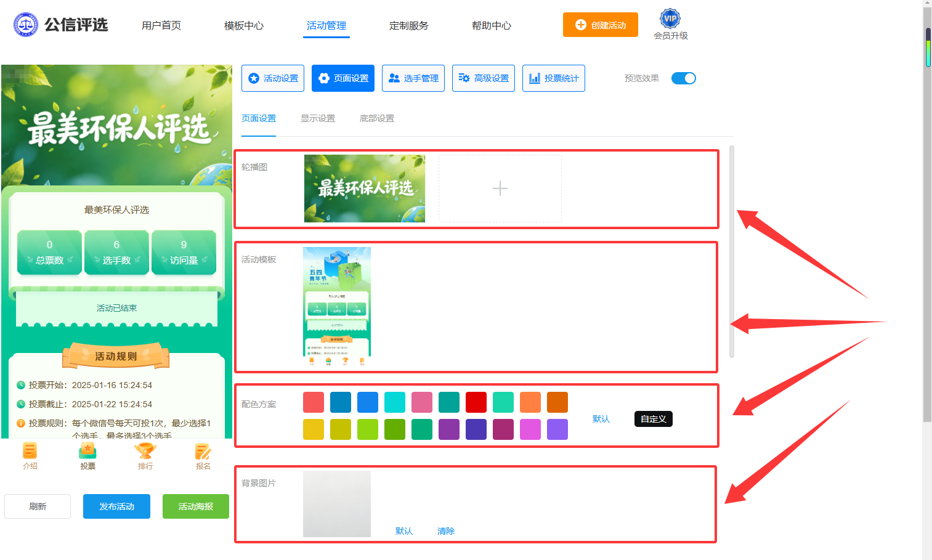Click the 总票数 stat card in the preview
Image resolution: width=932 pixels, height=560 pixels.
click(49, 253)
